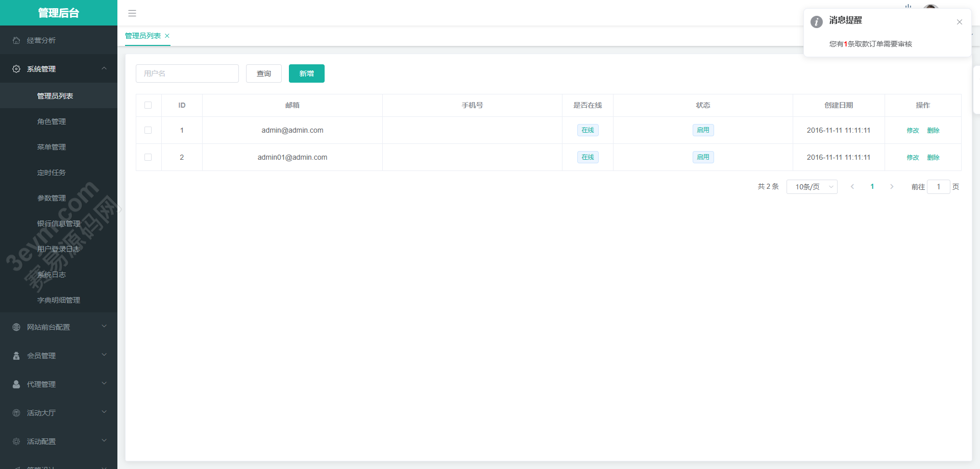Click the next page arrow in pagination
The height and width of the screenshot is (469, 980).
pos(892,187)
